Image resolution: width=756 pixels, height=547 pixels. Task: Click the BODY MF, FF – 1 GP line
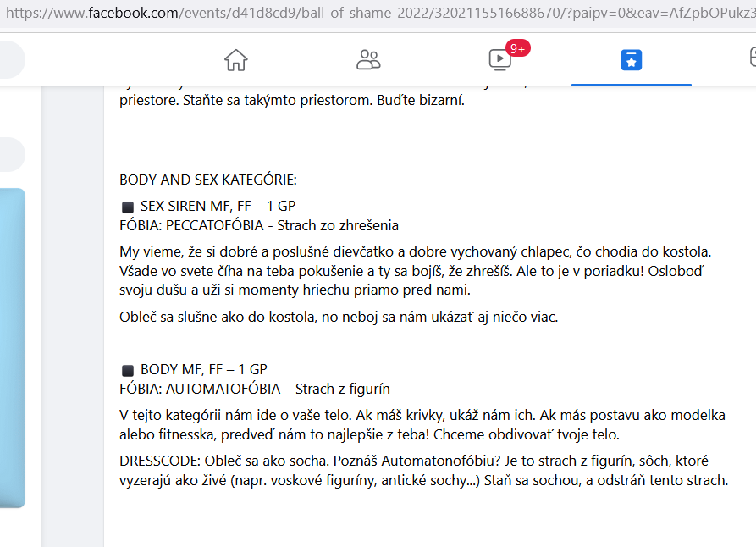click(204, 369)
